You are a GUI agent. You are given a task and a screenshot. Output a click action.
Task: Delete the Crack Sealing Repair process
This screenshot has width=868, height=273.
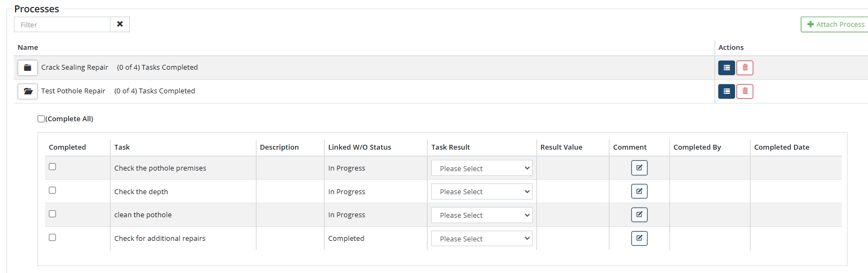point(745,68)
